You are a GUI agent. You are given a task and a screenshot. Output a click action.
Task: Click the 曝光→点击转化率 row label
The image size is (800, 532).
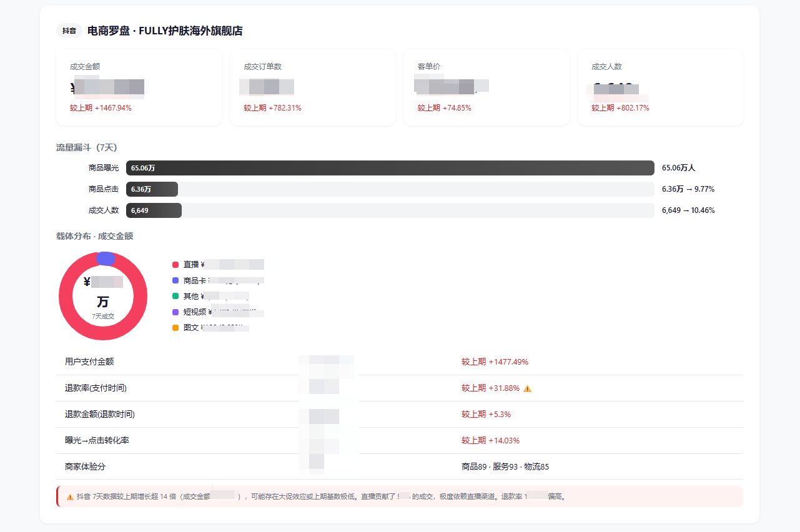click(97, 441)
